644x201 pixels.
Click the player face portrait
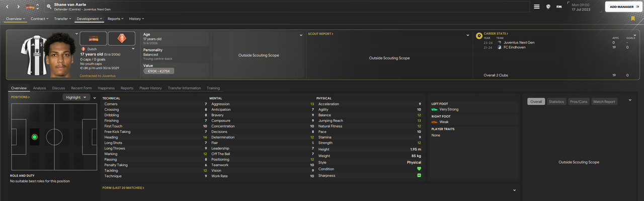(60, 55)
